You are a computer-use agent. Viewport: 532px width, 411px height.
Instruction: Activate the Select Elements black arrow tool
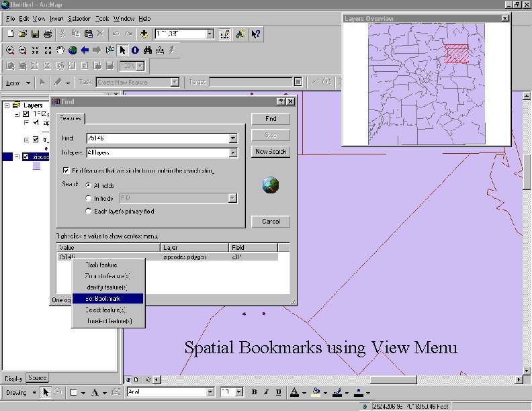click(x=122, y=50)
